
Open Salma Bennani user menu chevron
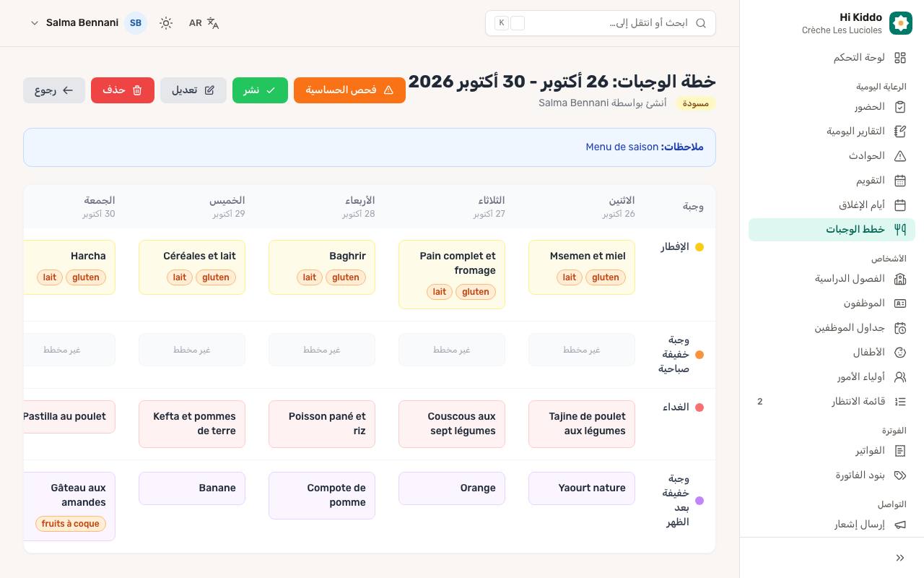(x=35, y=23)
